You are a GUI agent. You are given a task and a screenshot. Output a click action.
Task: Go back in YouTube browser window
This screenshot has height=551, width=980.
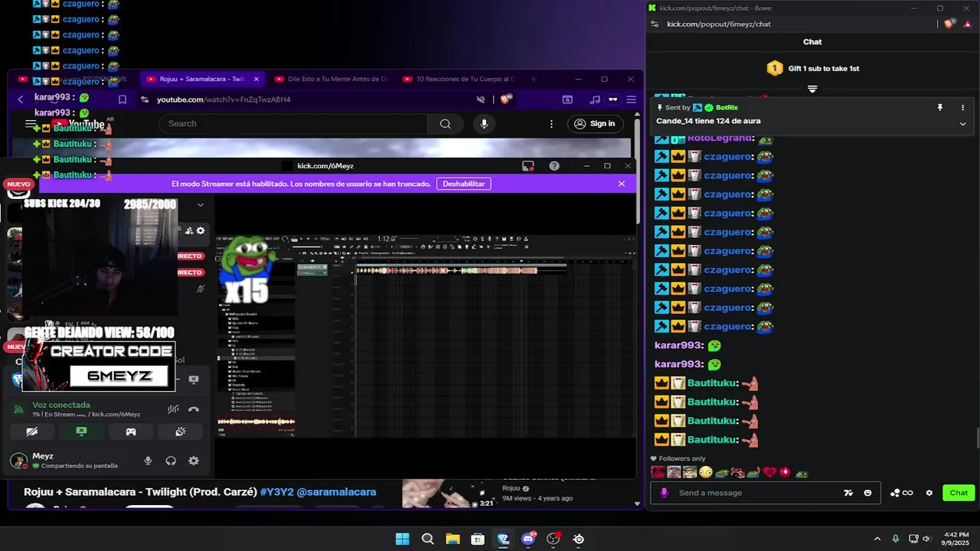pyautogui.click(x=21, y=99)
